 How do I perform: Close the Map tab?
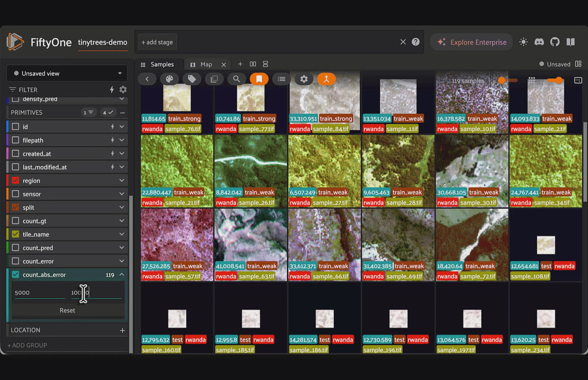coord(224,65)
